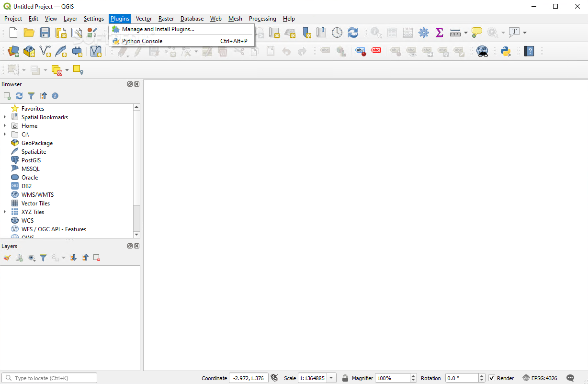Image resolution: width=588 pixels, height=384 pixels.
Task: Refresh the map canvas icon
Action: [x=353, y=33]
